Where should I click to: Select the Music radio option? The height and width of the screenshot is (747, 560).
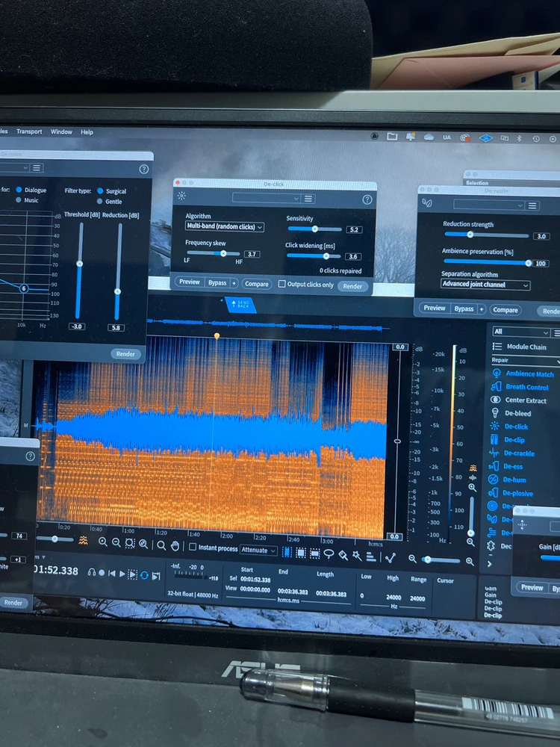[x=18, y=200]
